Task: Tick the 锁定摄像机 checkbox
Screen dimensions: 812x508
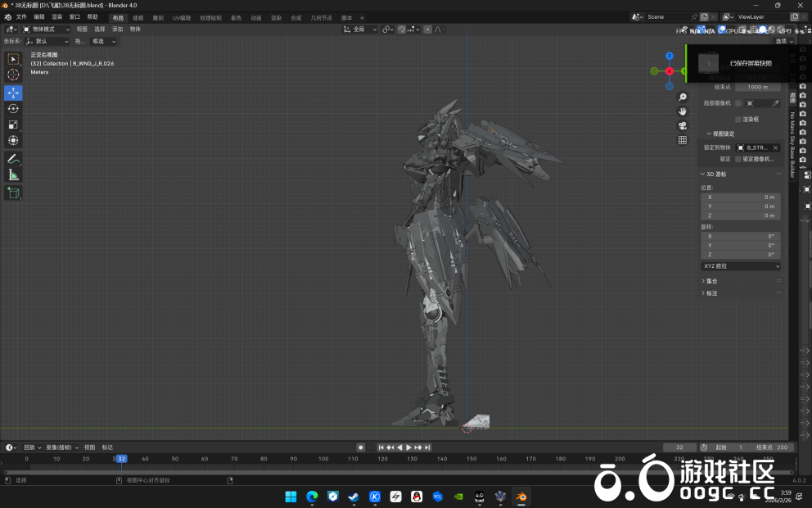Action: tap(738, 159)
